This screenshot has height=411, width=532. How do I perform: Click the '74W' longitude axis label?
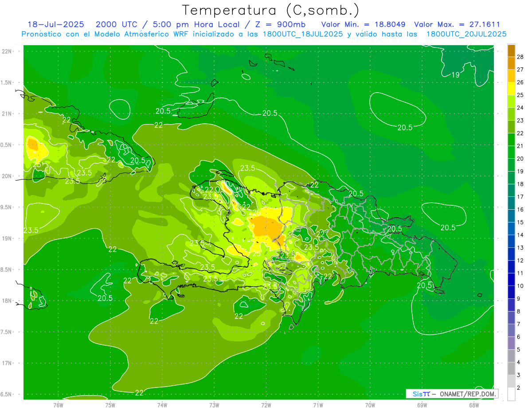point(162,405)
